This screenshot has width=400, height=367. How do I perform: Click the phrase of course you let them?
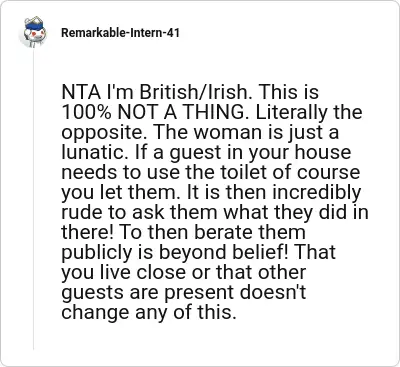tap(211, 183)
